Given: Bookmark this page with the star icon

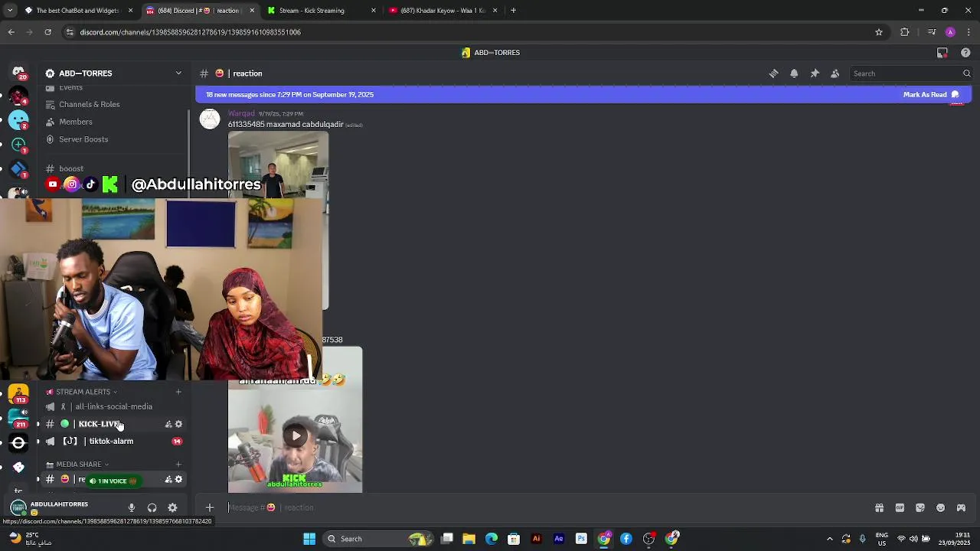Looking at the screenshot, I should point(879,32).
